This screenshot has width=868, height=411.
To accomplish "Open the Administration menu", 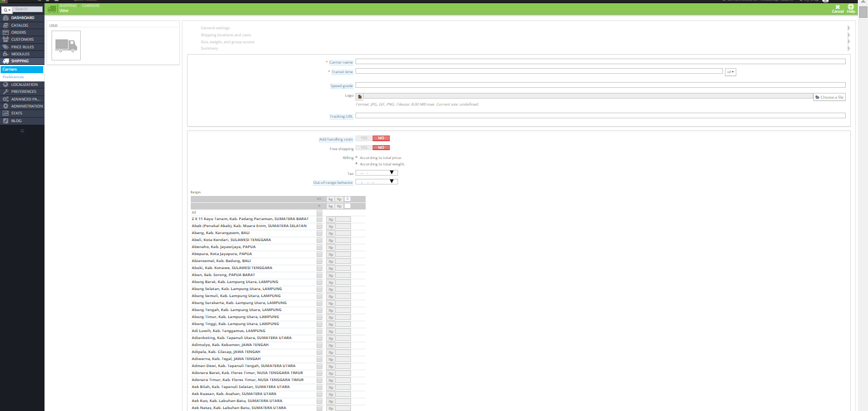I will [x=22, y=106].
